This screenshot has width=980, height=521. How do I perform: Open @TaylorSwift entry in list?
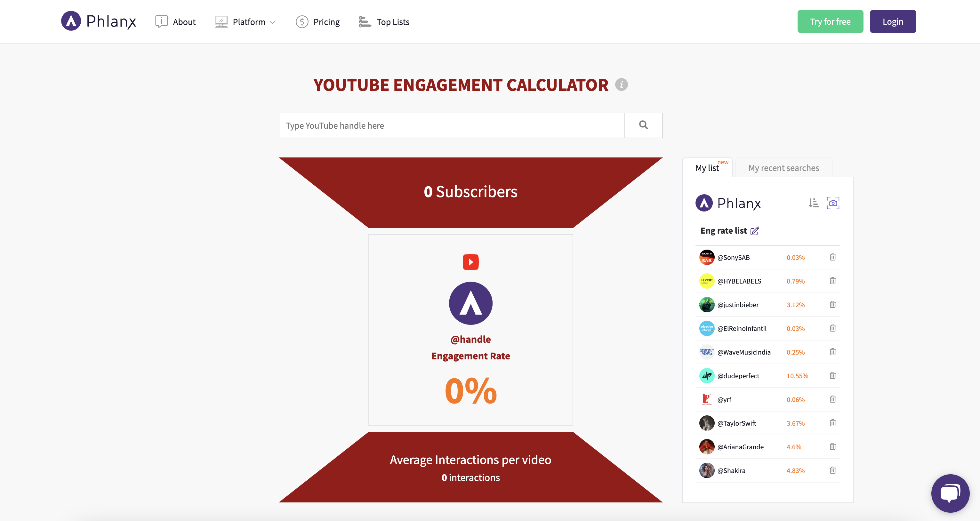(736, 423)
